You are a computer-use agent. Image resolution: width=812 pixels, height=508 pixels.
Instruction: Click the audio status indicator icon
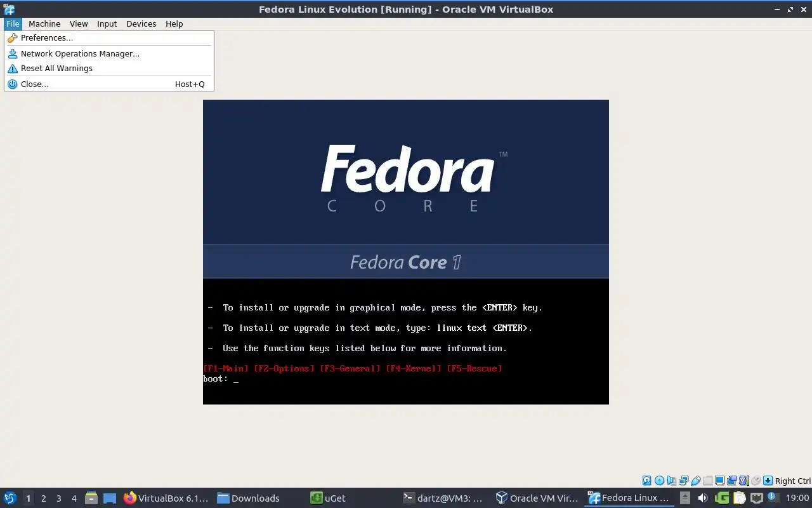[671, 481]
